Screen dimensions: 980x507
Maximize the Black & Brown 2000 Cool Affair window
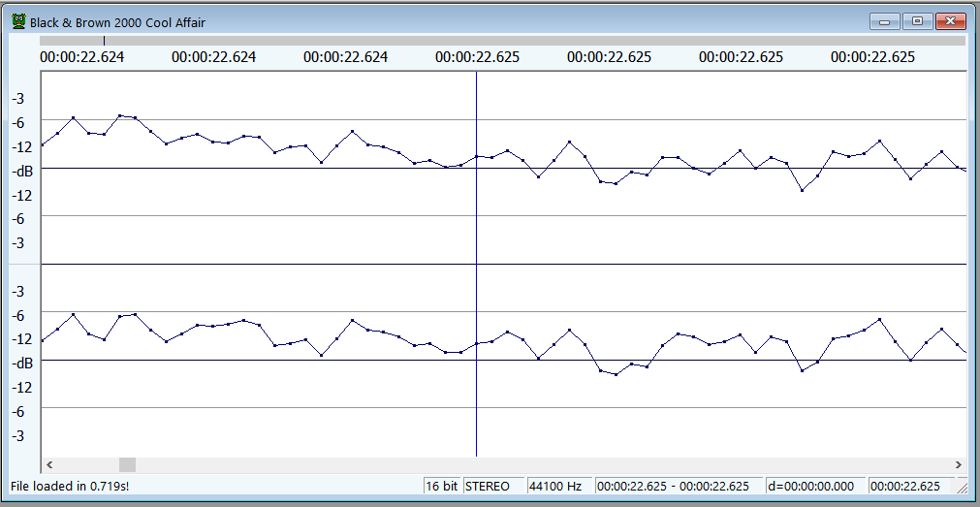coord(918,21)
